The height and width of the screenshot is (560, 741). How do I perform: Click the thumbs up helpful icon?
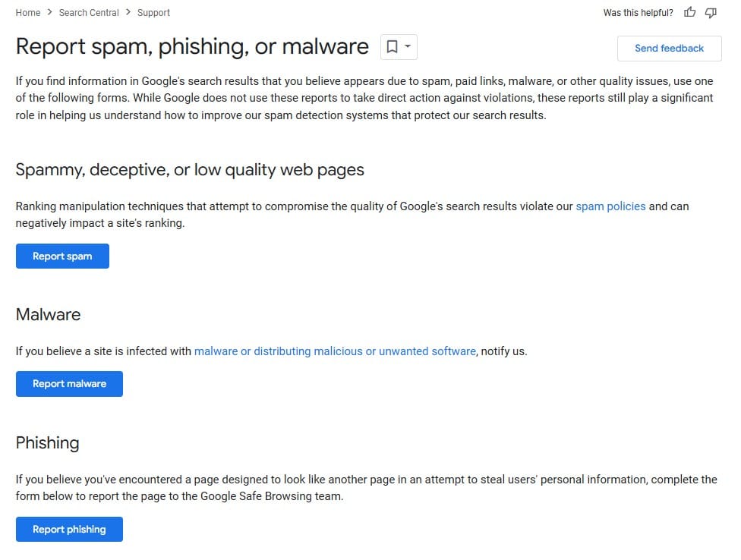689,12
